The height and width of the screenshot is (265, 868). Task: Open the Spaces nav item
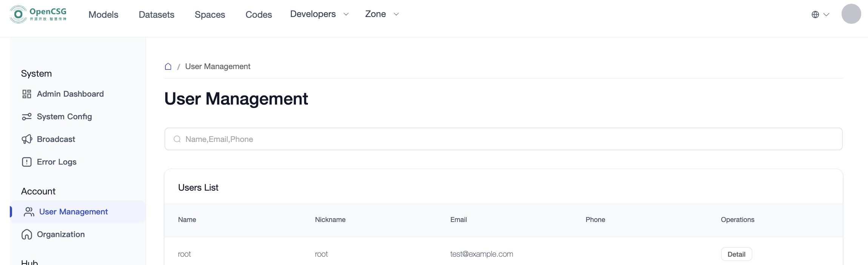[x=210, y=14]
